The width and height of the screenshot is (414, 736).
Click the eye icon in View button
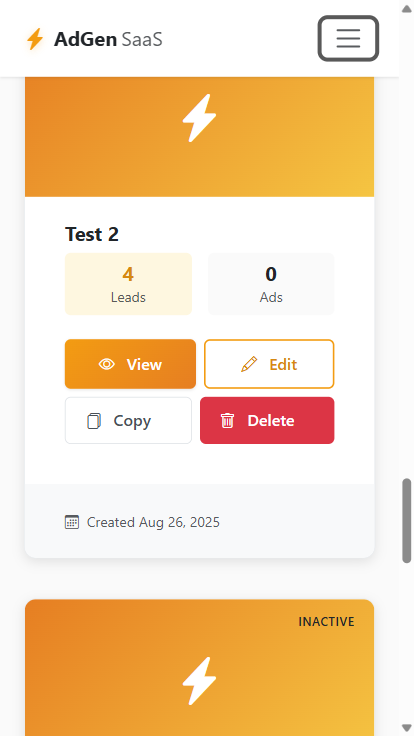click(x=107, y=364)
